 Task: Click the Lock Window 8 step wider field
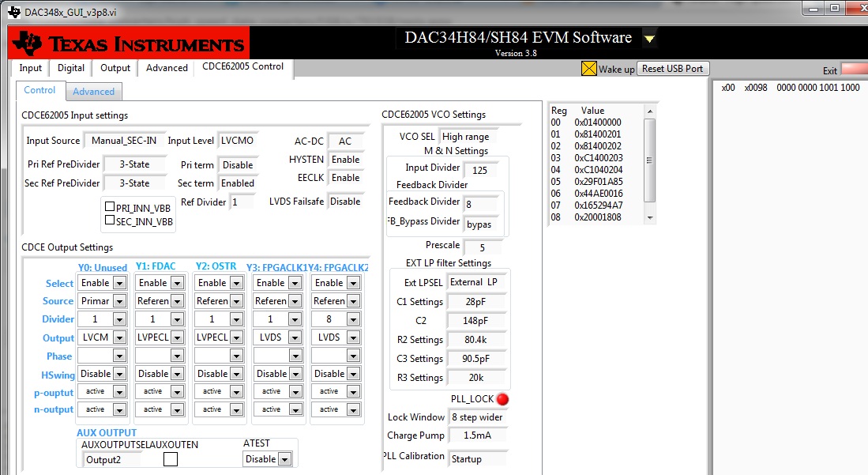478,417
